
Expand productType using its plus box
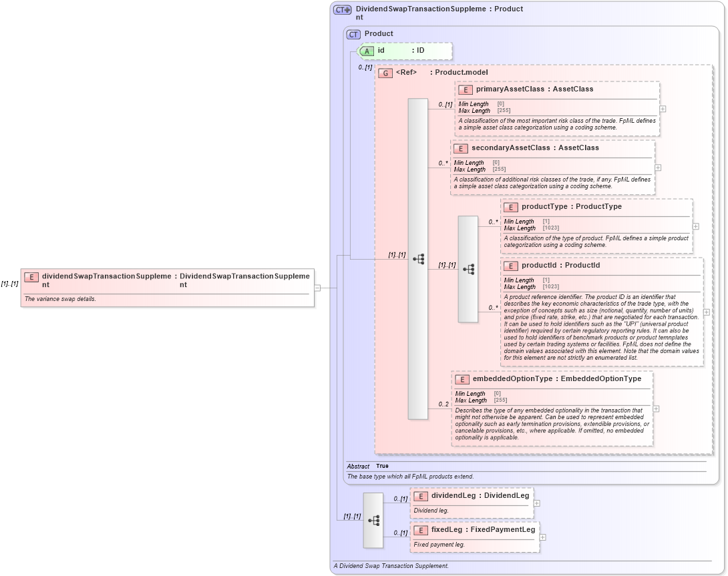695,226
